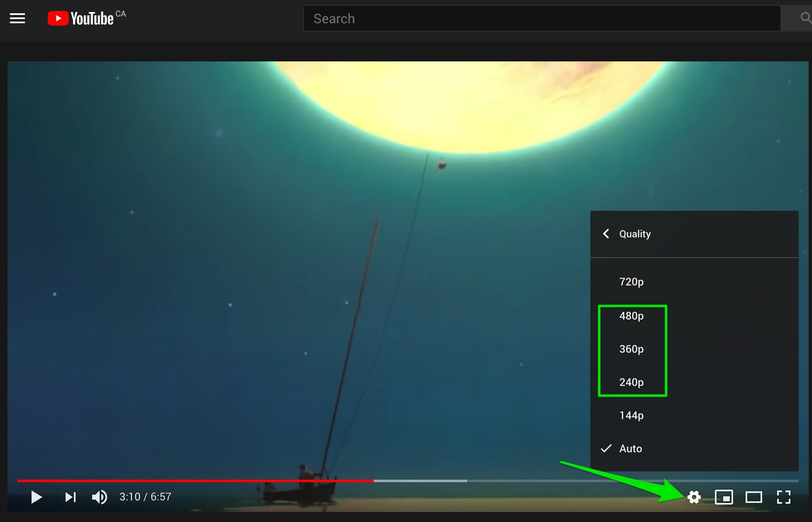This screenshot has height=522, width=812.
Task: Open the settings gear icon
Action: pos(694,497)
